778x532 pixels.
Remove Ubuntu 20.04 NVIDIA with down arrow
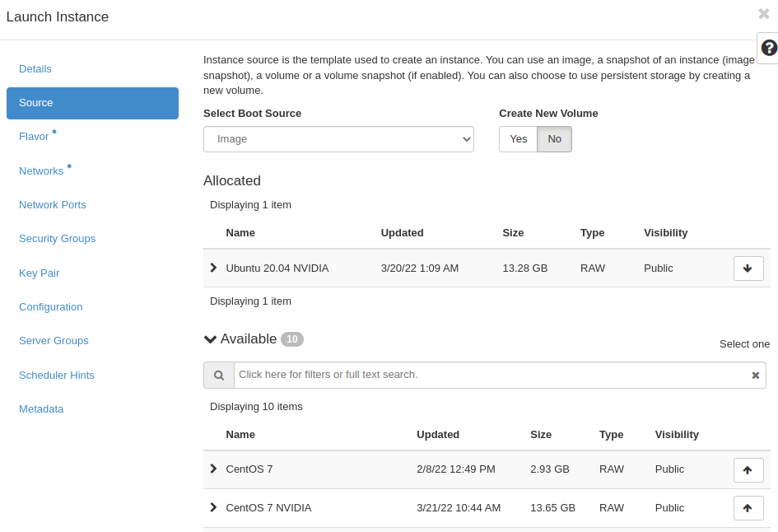(x=748, y=268)
